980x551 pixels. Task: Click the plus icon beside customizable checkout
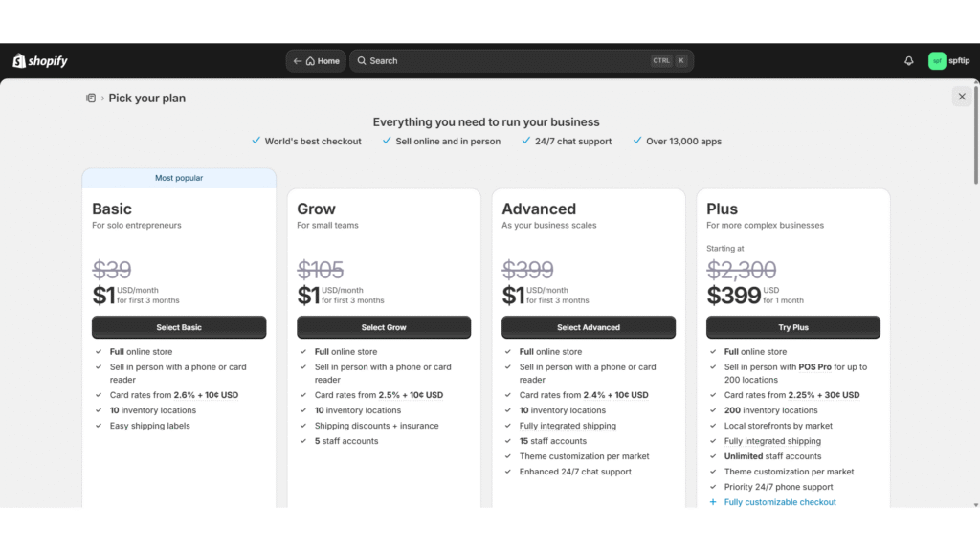coord(713,502)
